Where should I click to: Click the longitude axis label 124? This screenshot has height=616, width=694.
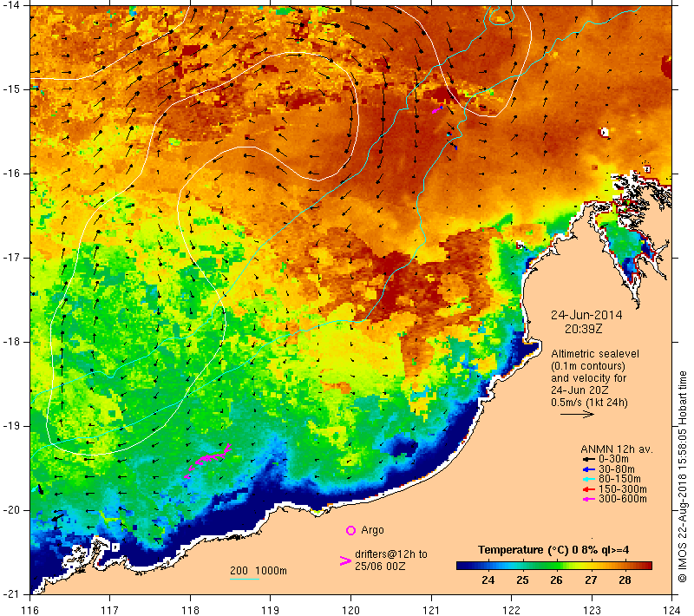672,610
